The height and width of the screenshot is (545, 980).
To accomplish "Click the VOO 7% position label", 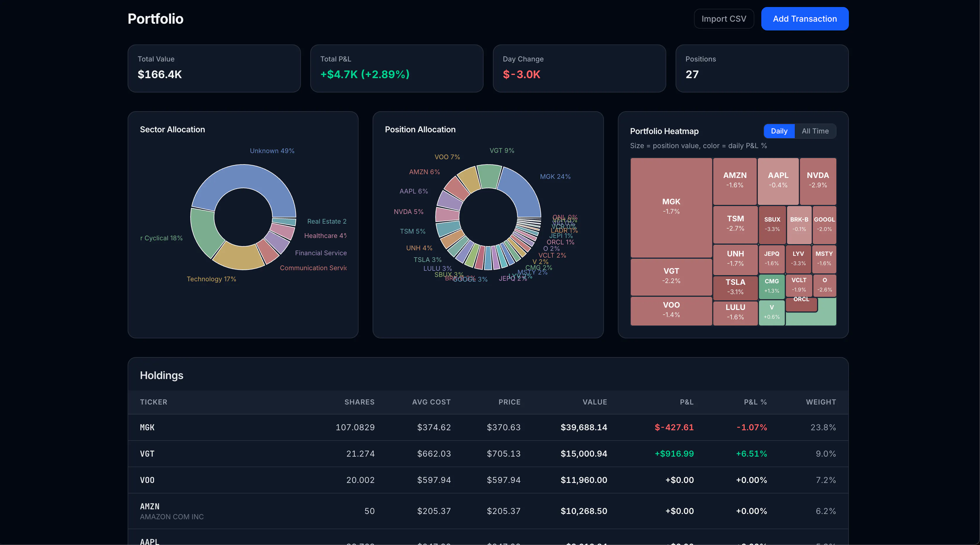I will pos(447,157).
